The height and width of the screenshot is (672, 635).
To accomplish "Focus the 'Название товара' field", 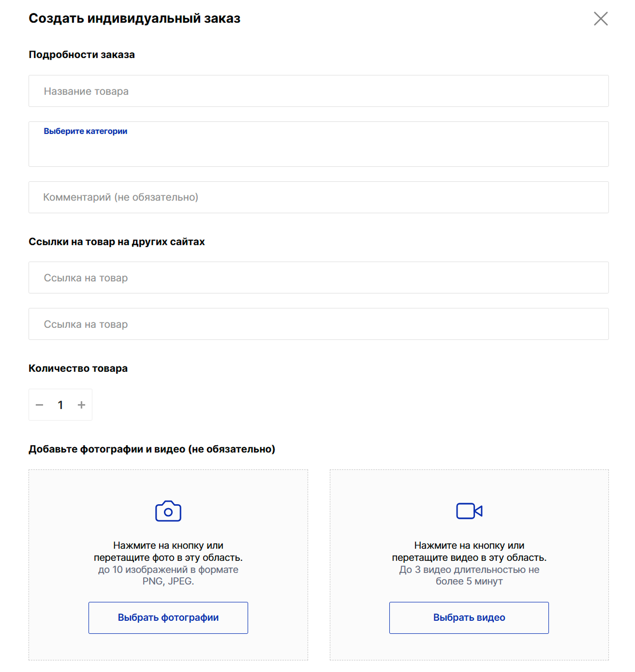I will tap(318, 91).
